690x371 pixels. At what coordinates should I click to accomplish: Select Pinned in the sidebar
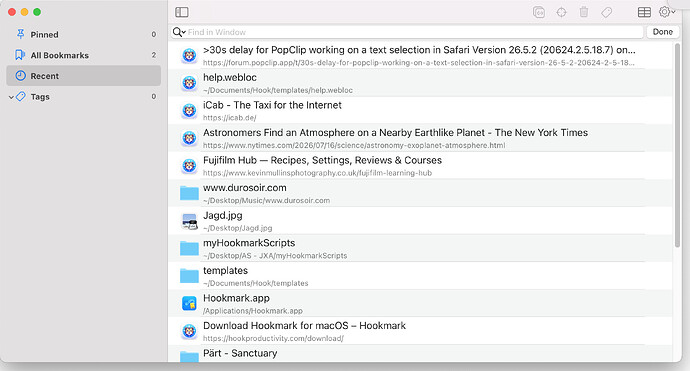(x=84, y=34)
